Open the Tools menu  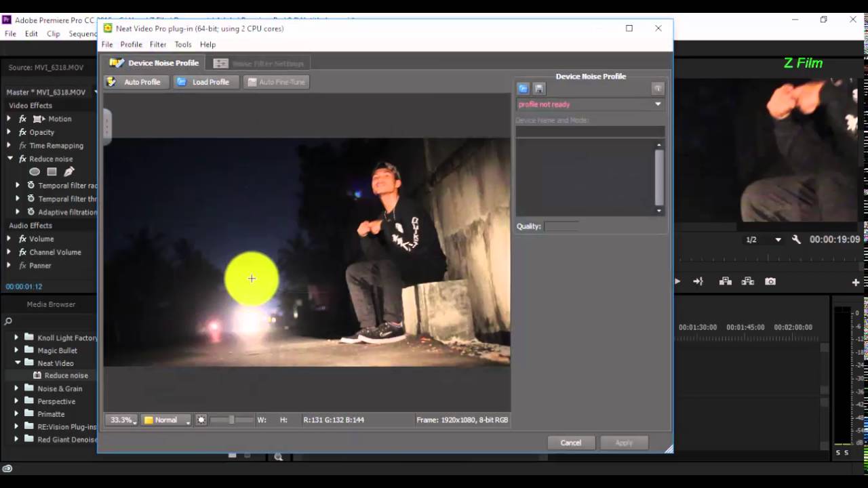coord(183,45)
